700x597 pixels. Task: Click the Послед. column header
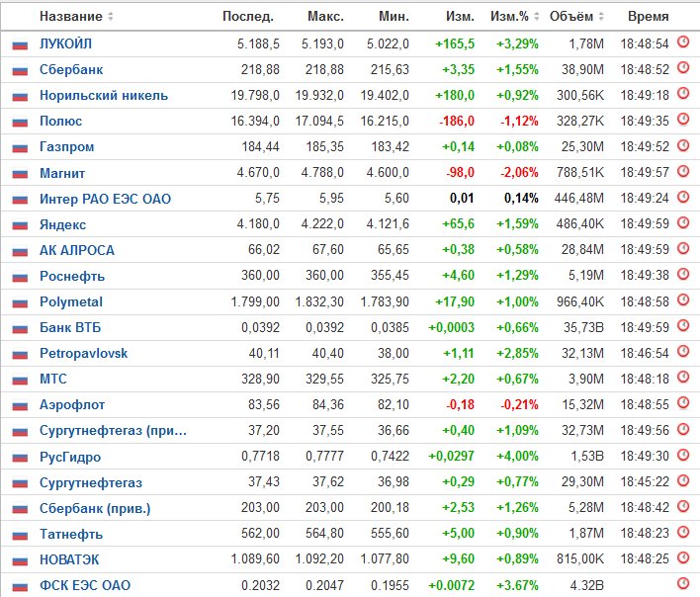(248, 17)
